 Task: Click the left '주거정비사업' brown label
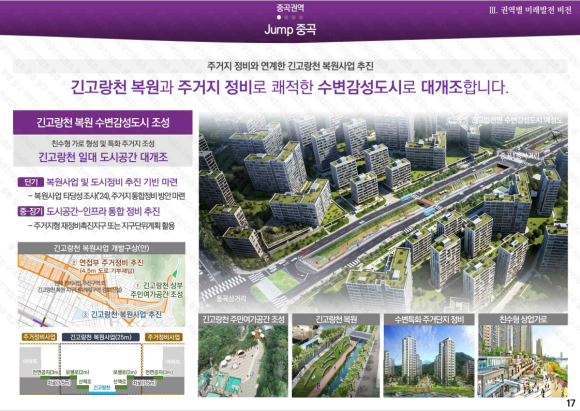pyautogui.click(x=39, y=337)
